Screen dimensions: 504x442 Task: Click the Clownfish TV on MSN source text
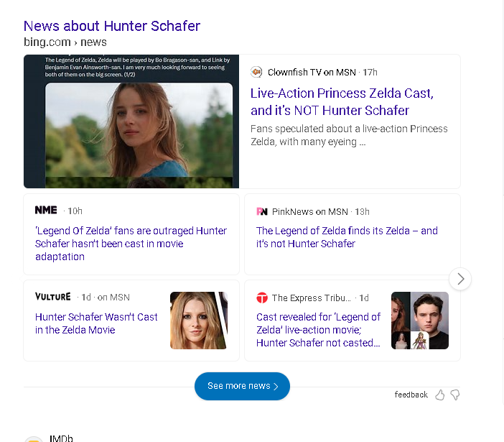click(312, 72)
